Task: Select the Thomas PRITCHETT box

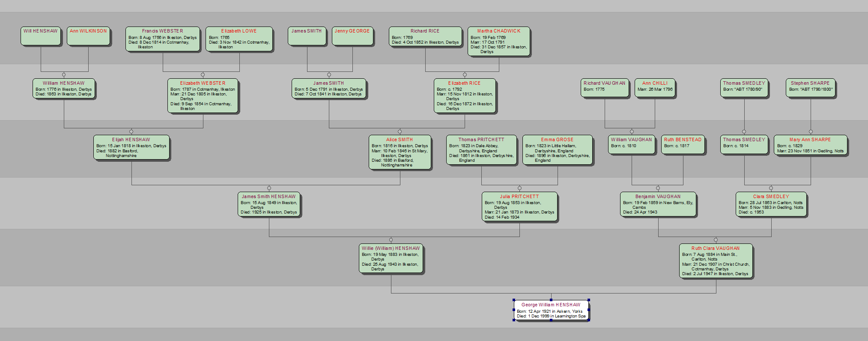Action: tap(481, 151)
